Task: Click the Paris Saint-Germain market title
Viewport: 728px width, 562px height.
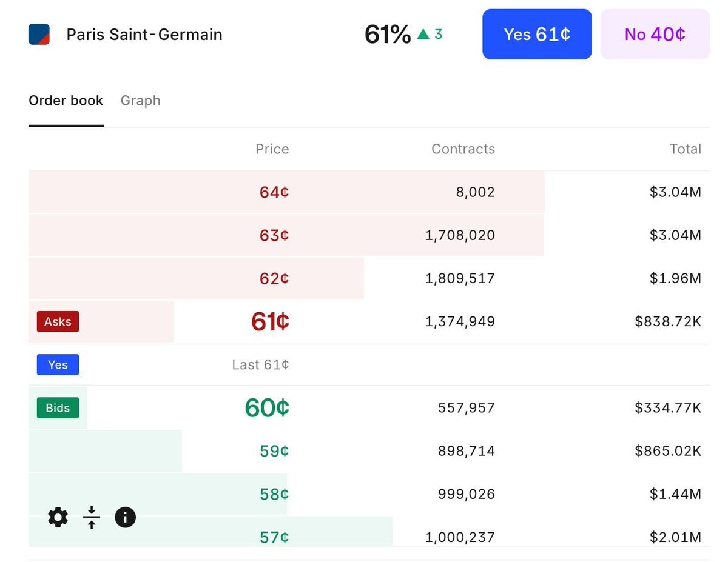Action: pos(144,35)
